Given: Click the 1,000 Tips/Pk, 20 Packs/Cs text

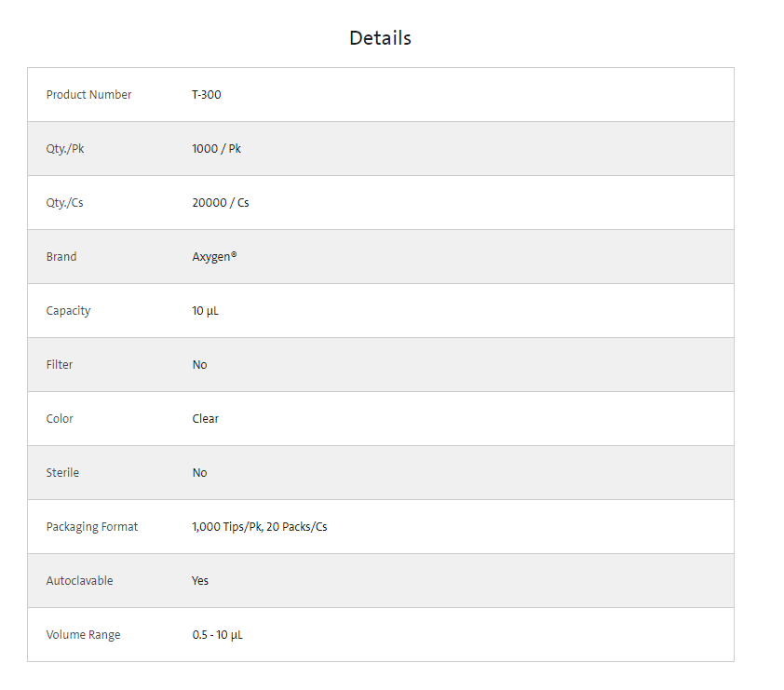Looking at the screenshot, I should tap(260, 527).
